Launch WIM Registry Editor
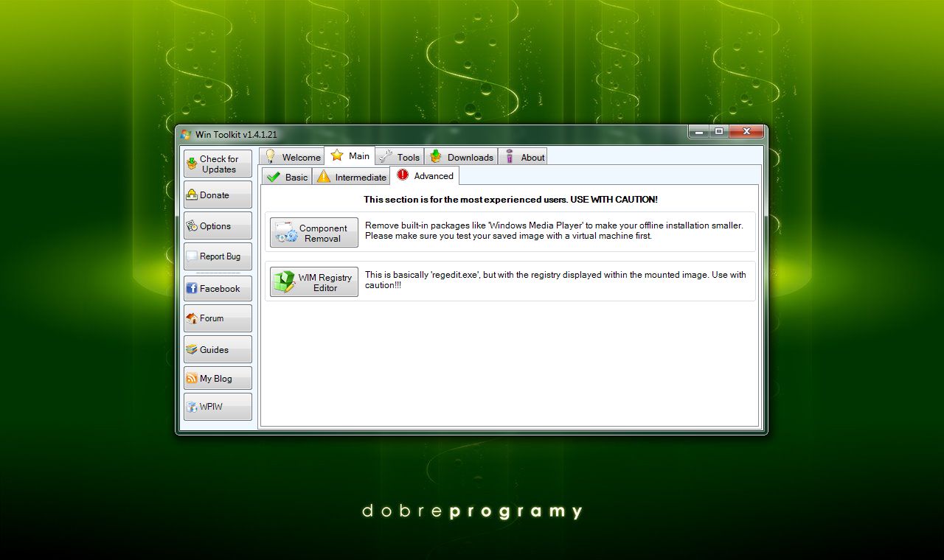Screen dimensions: 944x560 click(x=314, y=281)
